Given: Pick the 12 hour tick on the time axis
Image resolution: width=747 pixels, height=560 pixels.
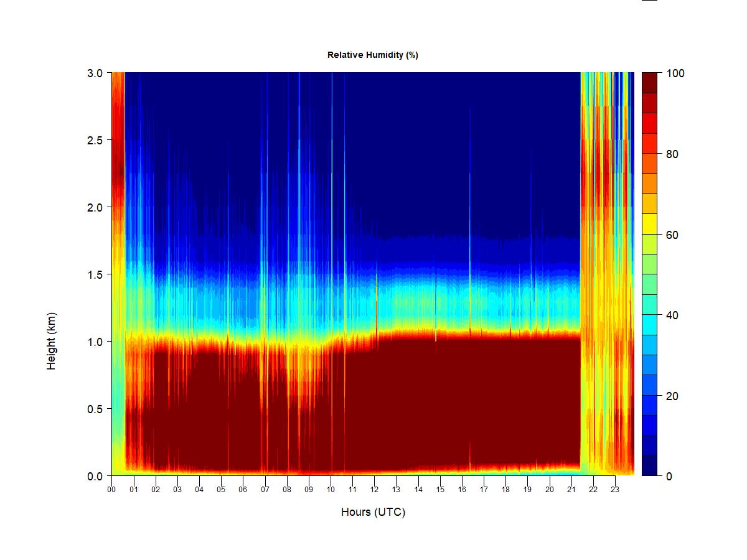Looking at the screenshot, I should pos(374,490).
